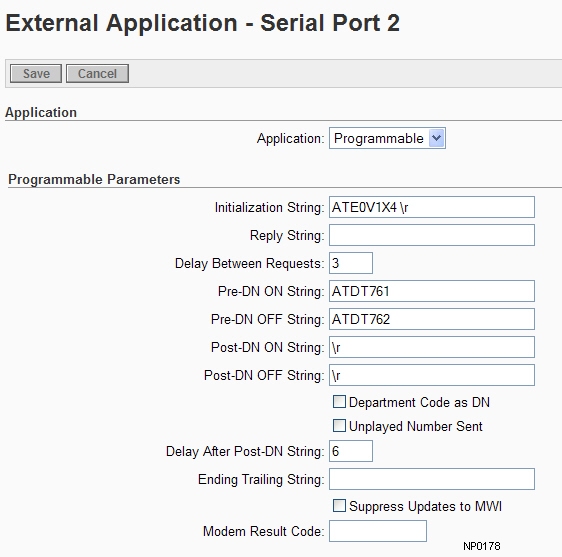Screen dimensions: 562x557
Task: Click the Pre-DN OFF String field
Action: pos(432,319)
